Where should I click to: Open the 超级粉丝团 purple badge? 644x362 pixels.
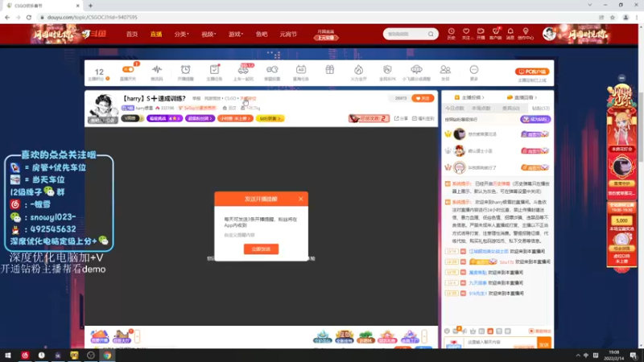coord(200,118)
